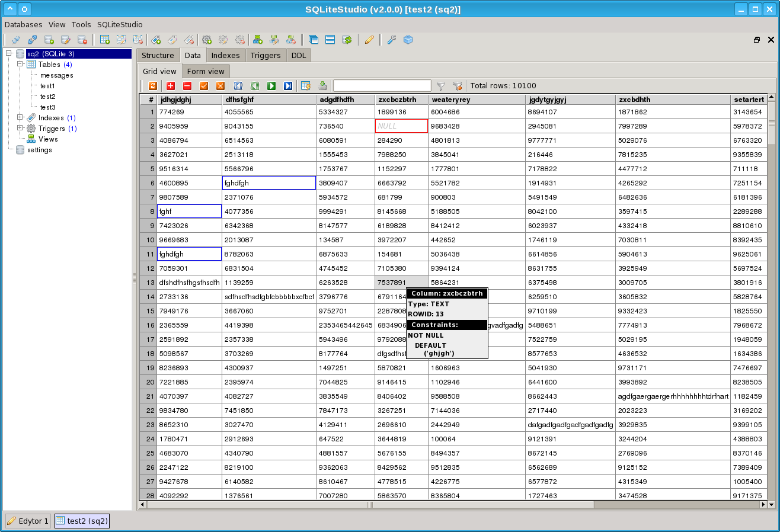Image resolution: width=780 pixels, height=532 pixels.
Task: Click the weateryrey column header
Action: (477, 100)
